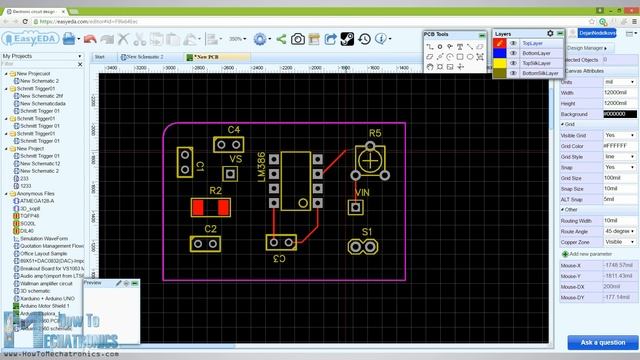This screenshot has height=360, width=640.
Task: Open the Document file menu icon
Action: pos(69,39)
